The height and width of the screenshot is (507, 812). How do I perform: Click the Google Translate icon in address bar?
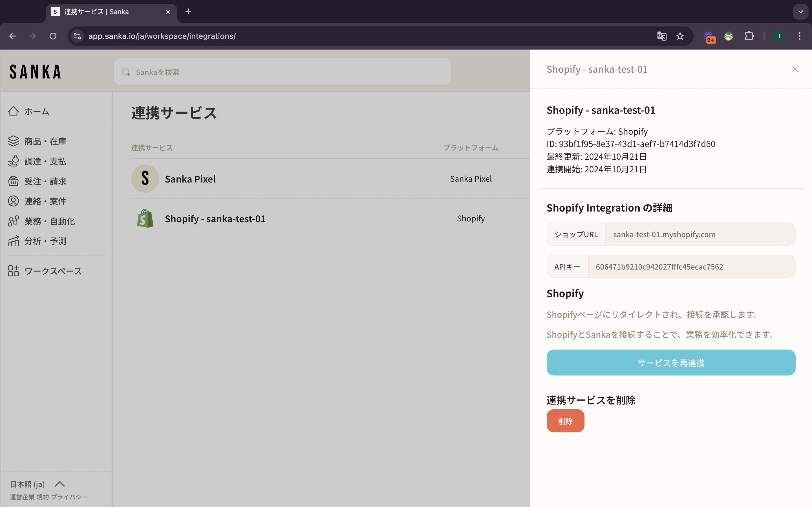point(661,36)
